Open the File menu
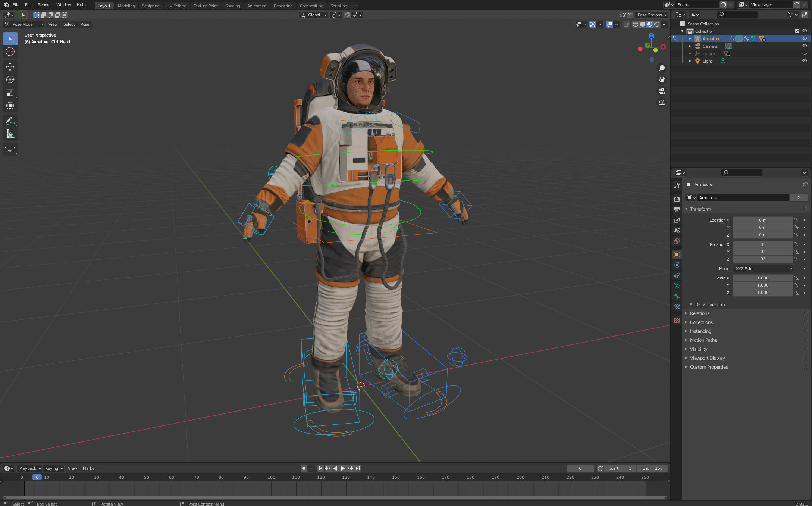 coord(16,5)
